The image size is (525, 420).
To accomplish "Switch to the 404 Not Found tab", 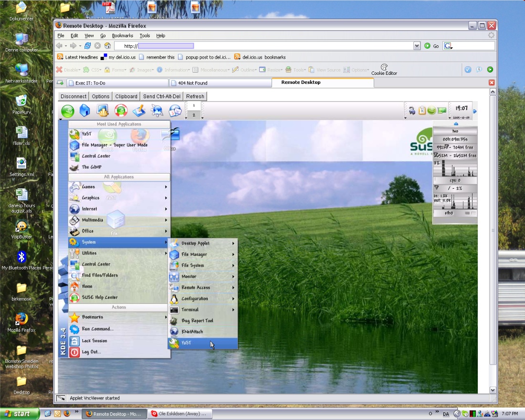I will coord(220,83).
